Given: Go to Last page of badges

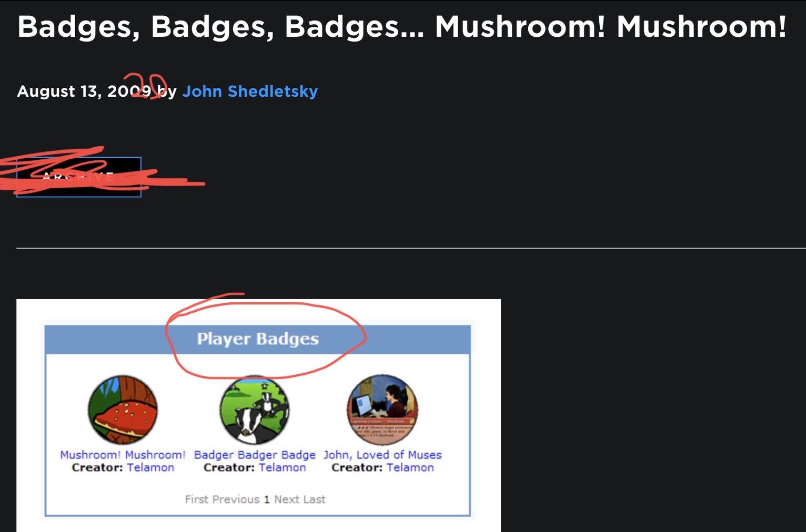Looking at the screenshot, I should pyautogui.click(x=314, y=499).
